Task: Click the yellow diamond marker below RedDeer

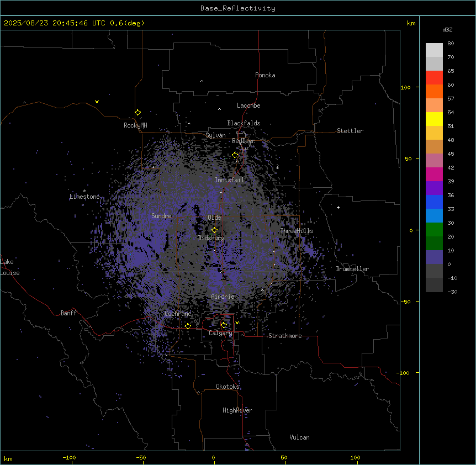Action: [x=235, y=155]
